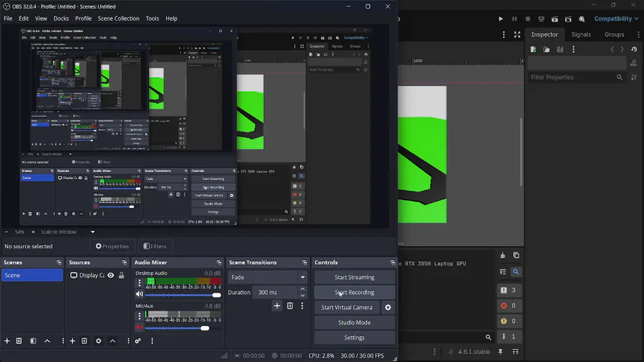Click Start Virtual Camera button
The width and height of the screenshot is (644, 362).
347,308
